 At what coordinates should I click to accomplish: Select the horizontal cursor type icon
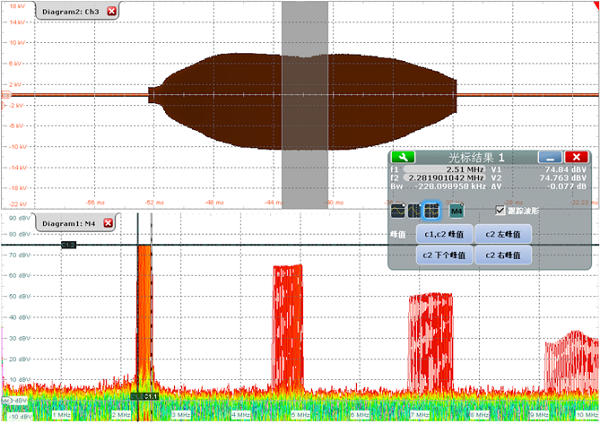point(396,211)
